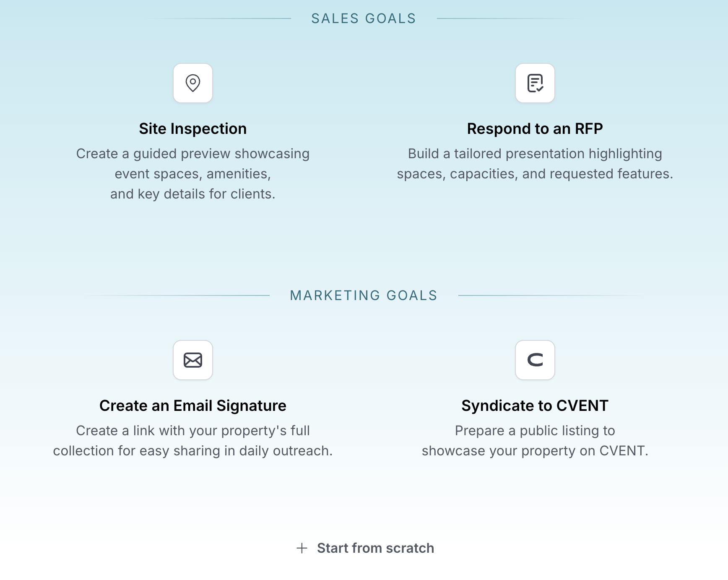Select the Site Inspection heading

193,129
